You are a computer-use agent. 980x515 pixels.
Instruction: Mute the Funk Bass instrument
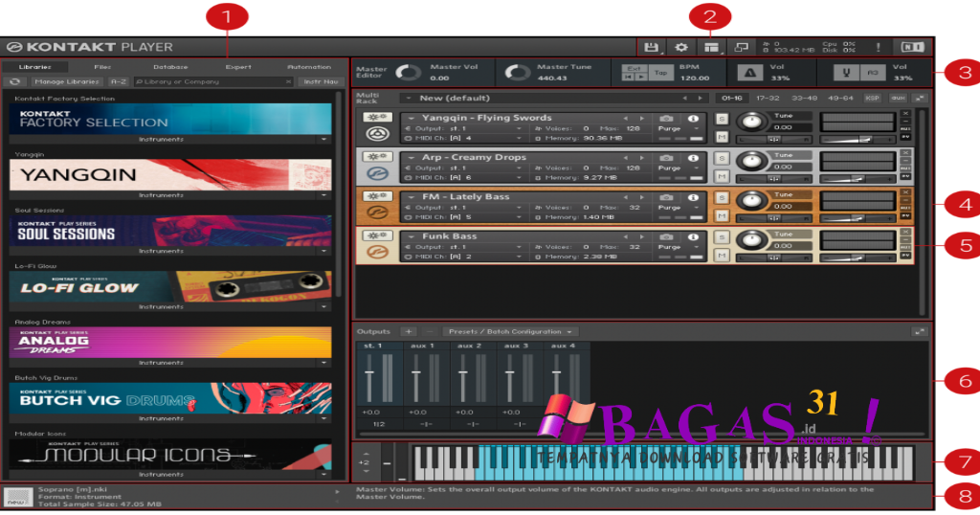pos(722,255)
